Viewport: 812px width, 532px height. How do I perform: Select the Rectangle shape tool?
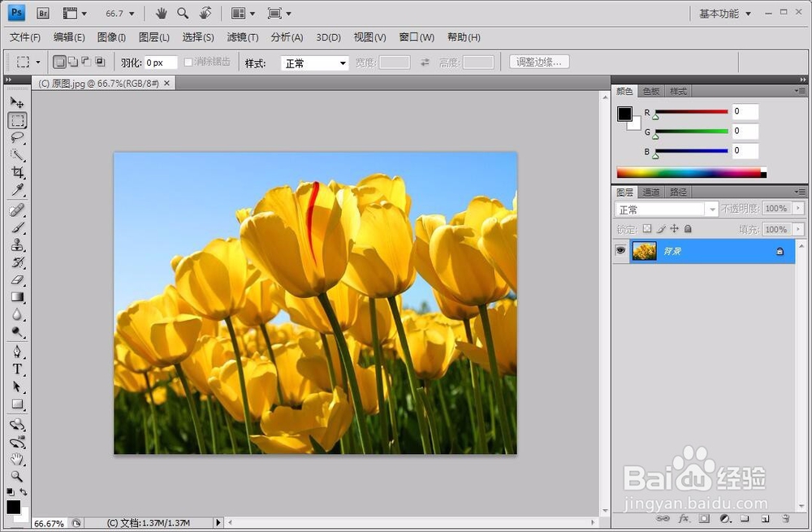pos(17,404)
